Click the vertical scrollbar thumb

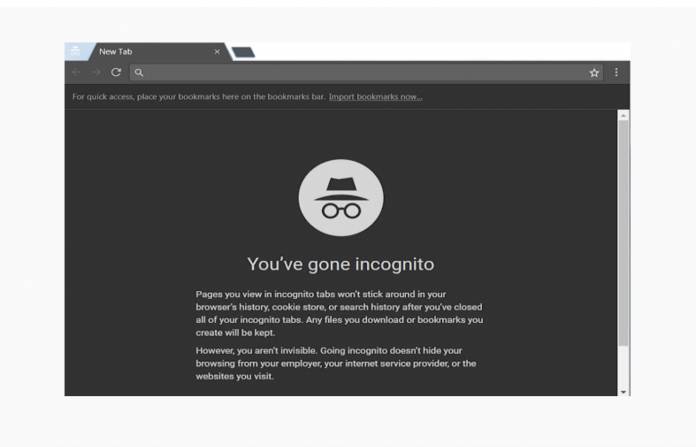[x=623, y=233]
